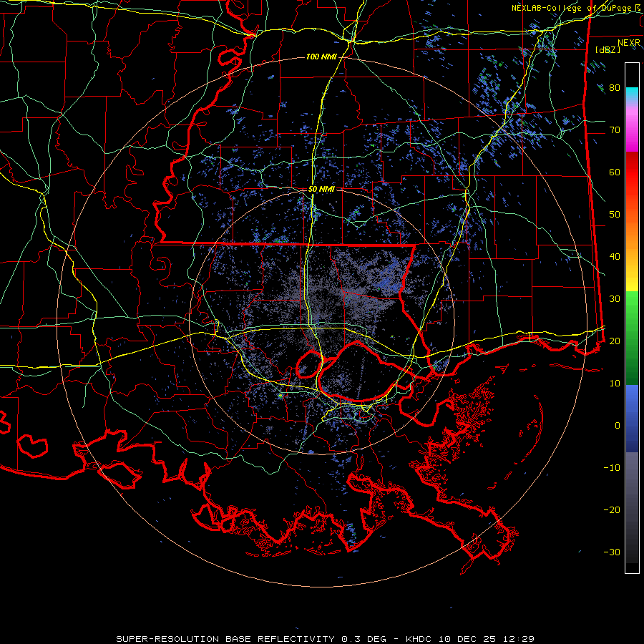
Task: Click the [dBZ] units label
Action: (x=608, y=49)
